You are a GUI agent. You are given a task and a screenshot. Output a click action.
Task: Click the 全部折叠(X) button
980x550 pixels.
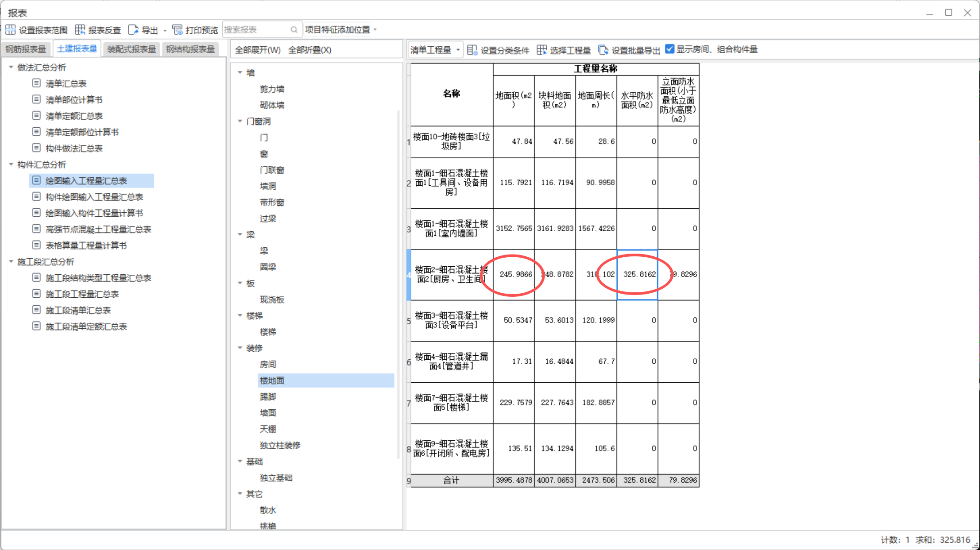click(x=310, y=50)
